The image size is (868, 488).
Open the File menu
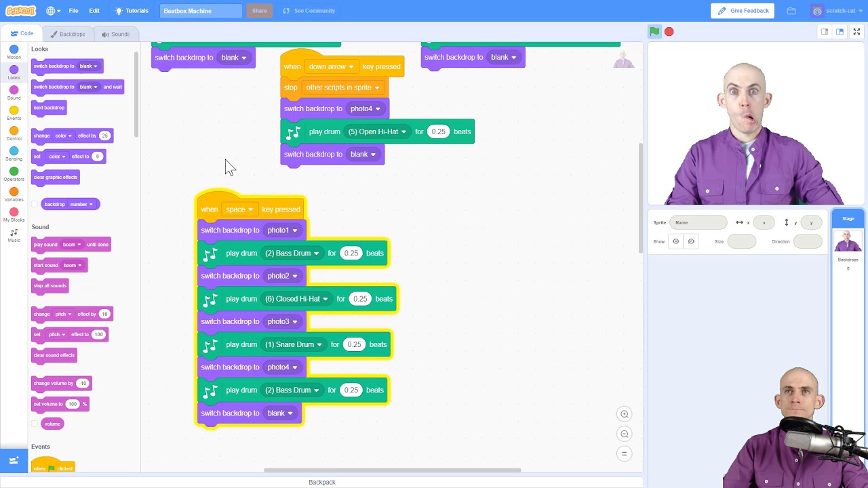coord(73,11)
